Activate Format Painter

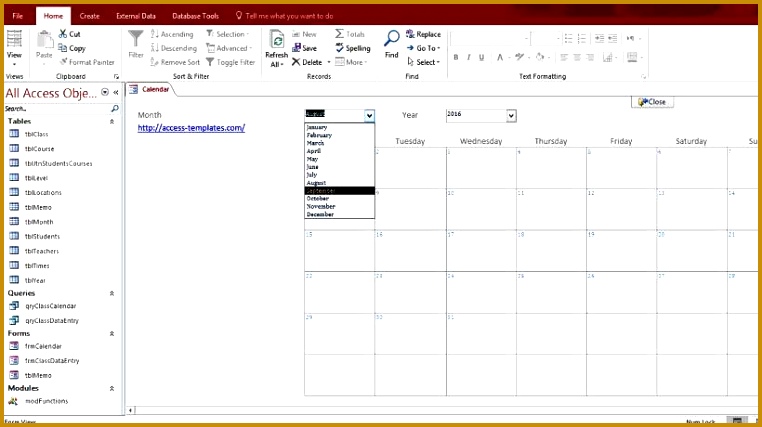coord(87,62)
